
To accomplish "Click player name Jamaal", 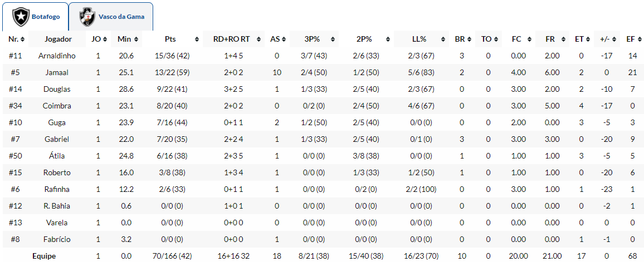I will click(57, 72).
